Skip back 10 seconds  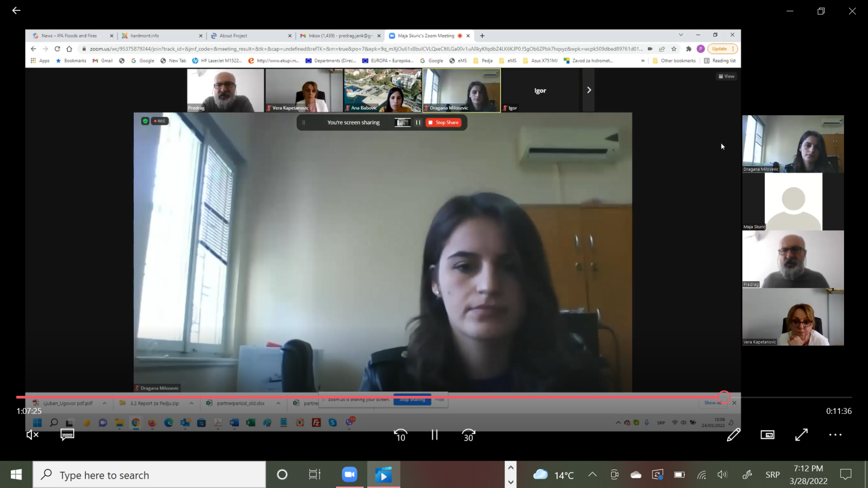point(401,434)
